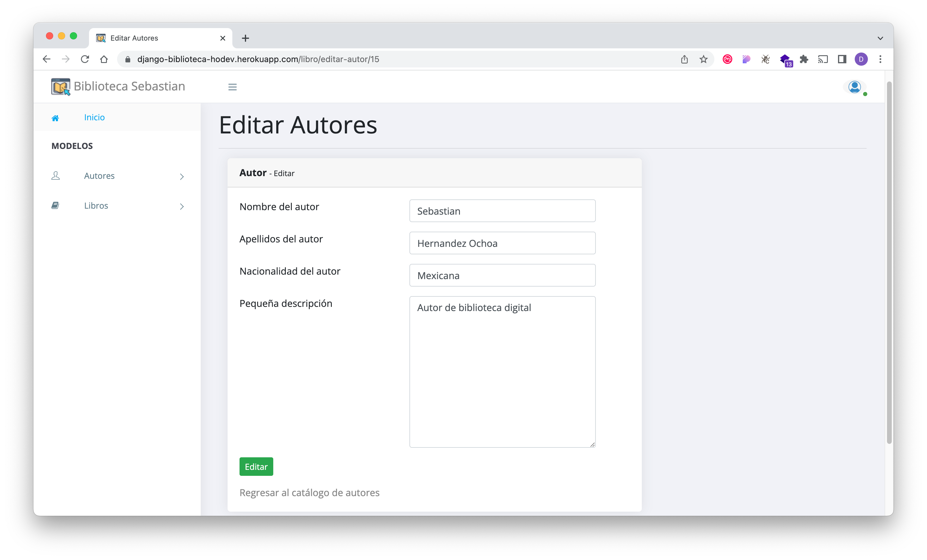Toggle the sidebar hamburger menu
This screenshot has height=560, width=927.
coord(232,87)
